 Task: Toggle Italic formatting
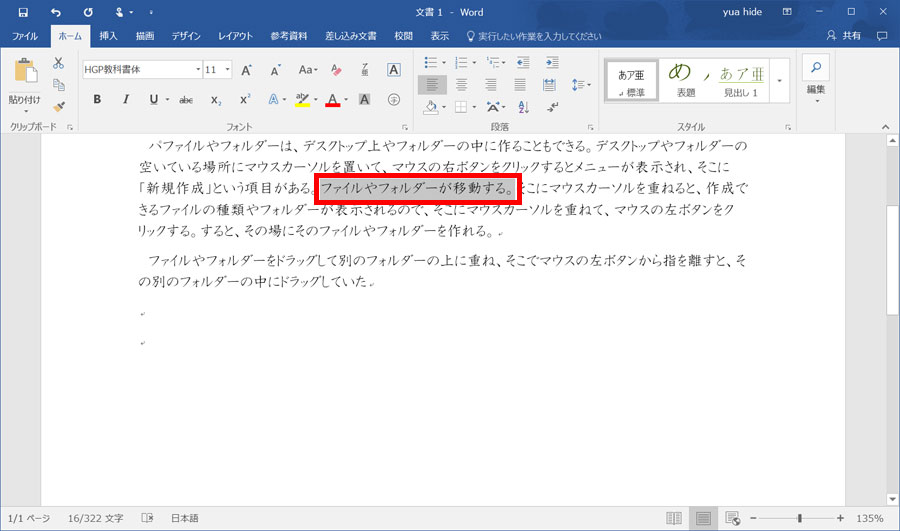tap(126, 100)
